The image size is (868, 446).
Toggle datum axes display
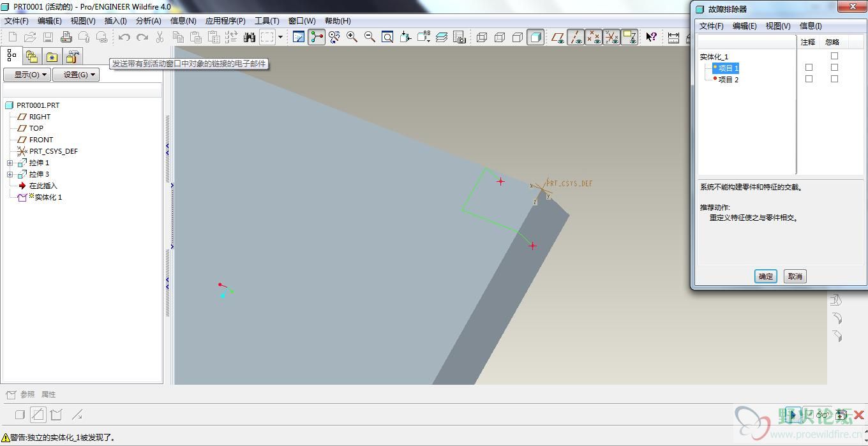(x=576, y=37)
